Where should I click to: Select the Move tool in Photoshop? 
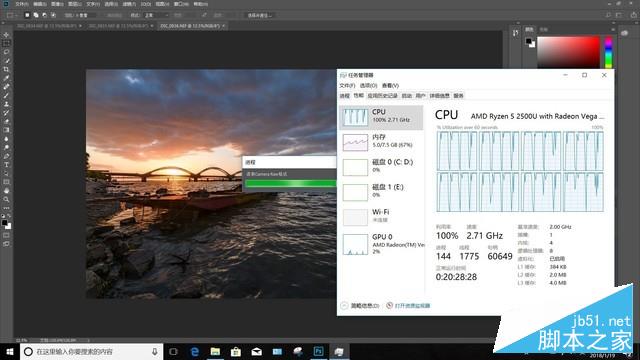click(x=6, y=35)
